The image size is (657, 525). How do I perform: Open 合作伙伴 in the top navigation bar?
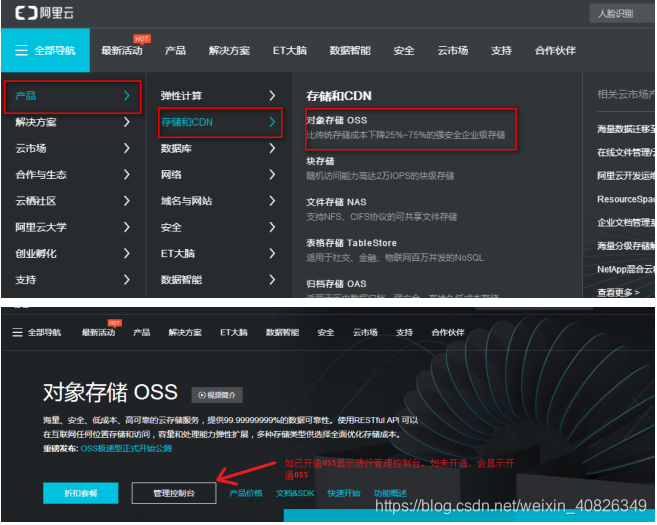(x=555, y=51)
